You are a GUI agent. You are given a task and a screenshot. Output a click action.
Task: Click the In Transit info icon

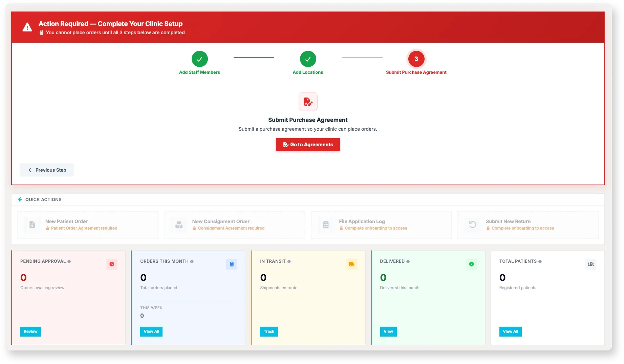(289, 261)
